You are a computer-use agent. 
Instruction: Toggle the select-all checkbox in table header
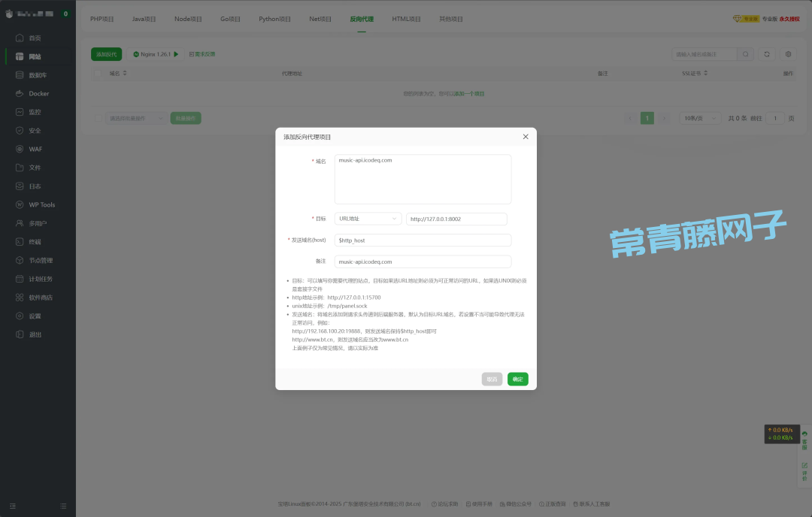[98, 74]
